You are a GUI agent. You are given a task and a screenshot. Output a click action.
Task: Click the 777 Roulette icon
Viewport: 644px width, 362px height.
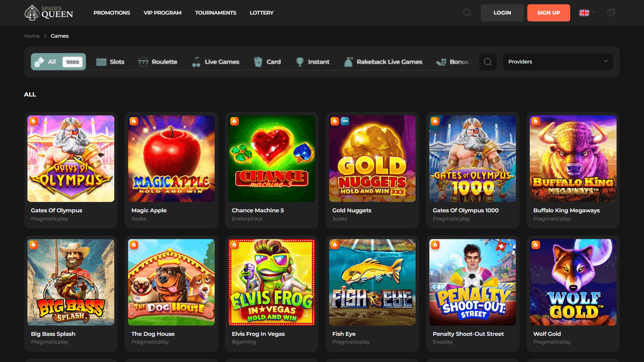pos(143,62)
